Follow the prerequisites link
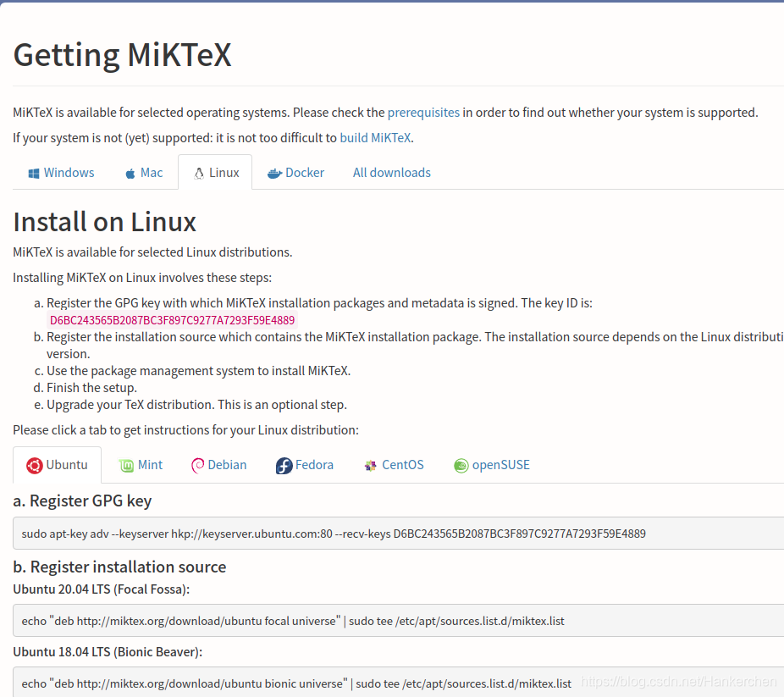Image resolution: width=784 pixels, height=697 pixels. [423, 113]
